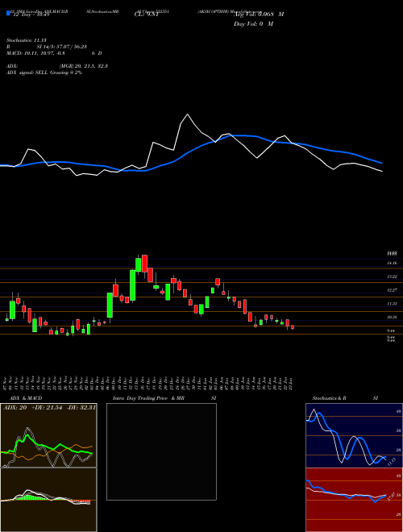Click the blue Stochastics oscillator panel
This screenshot has width=403, height=532.
coord(354,435)
